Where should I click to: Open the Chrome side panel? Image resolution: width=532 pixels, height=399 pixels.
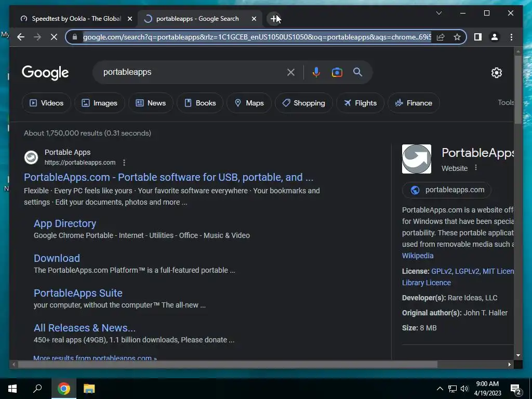(478, 37)
